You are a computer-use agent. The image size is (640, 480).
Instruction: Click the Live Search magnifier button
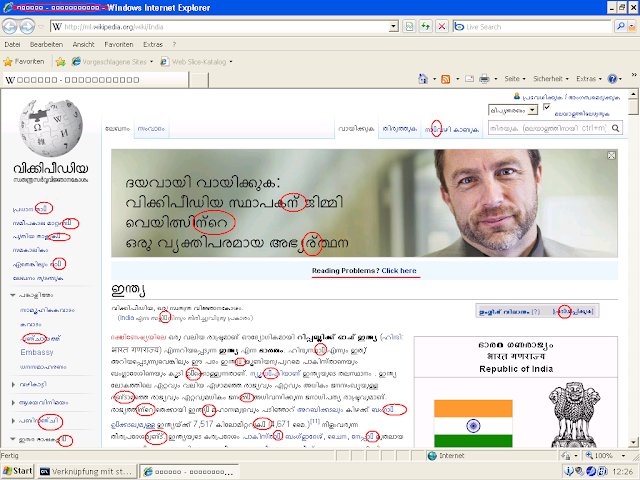point(620,27)
